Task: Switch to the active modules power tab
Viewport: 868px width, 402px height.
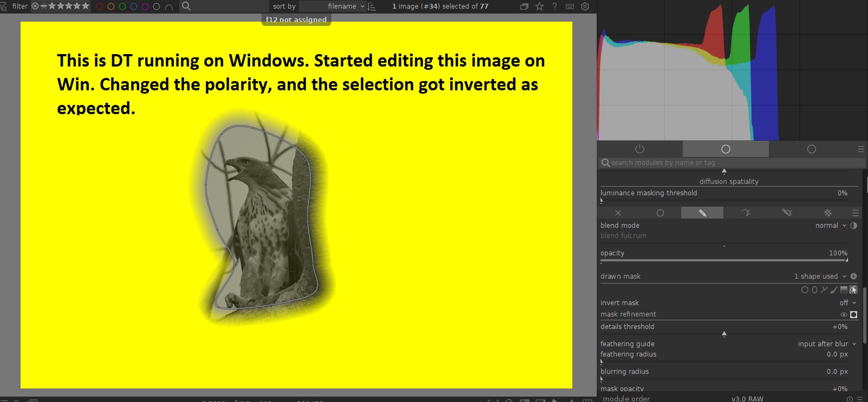Action: [x=639, y=149]
